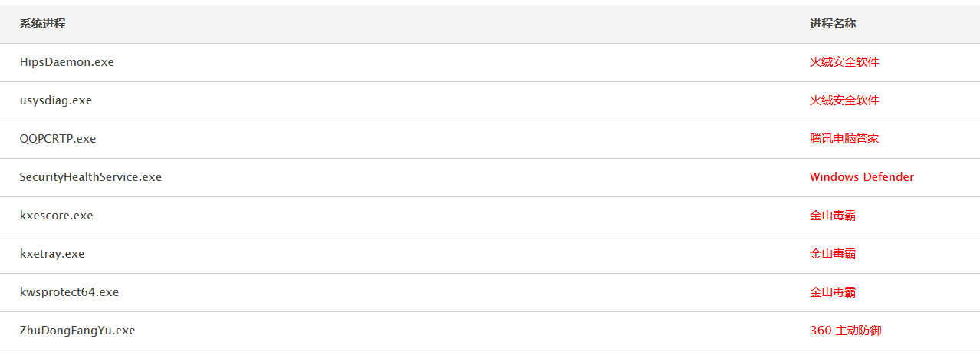Click the 进程名称 column header
The width and height of the screenshot is (980, 362).
(833, 24)
